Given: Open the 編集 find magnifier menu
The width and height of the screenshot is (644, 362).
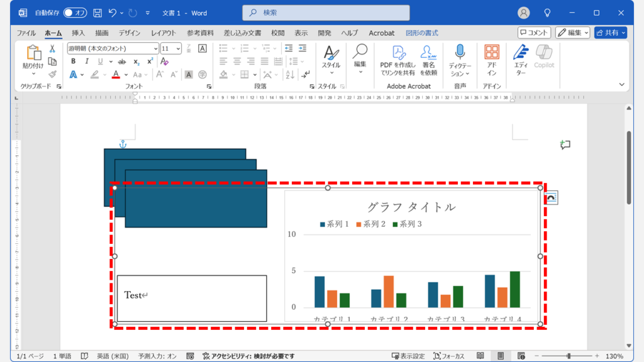Looking at the screenshot, I should coord(360,60).
